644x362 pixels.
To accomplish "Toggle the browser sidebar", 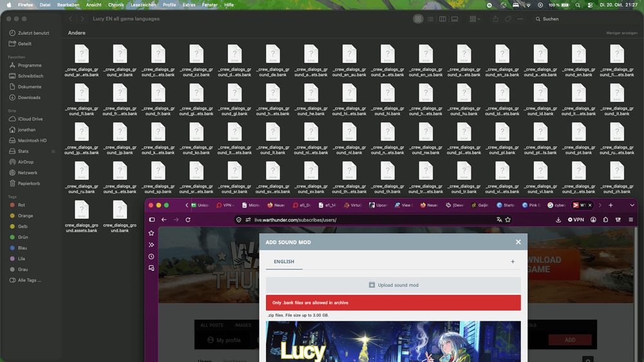I will point(151,220).
